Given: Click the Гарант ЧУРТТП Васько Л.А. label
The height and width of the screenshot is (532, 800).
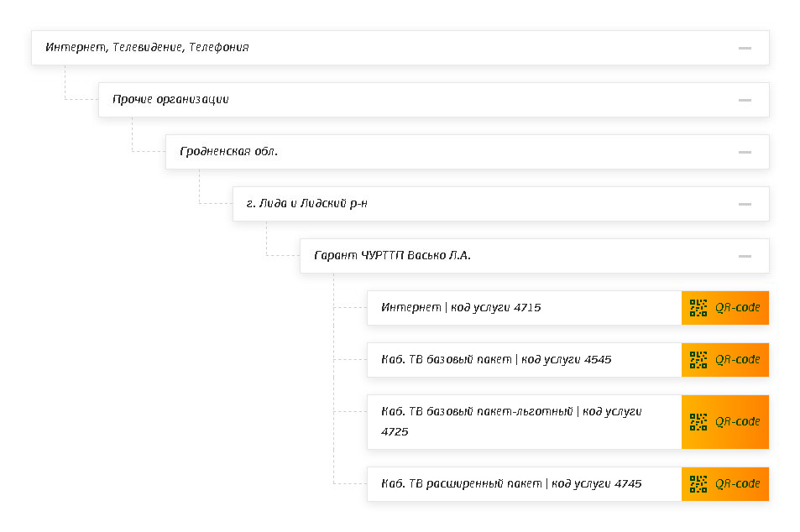Looking at the screenshot, I should pyautogui.click(x=392, y=256).
